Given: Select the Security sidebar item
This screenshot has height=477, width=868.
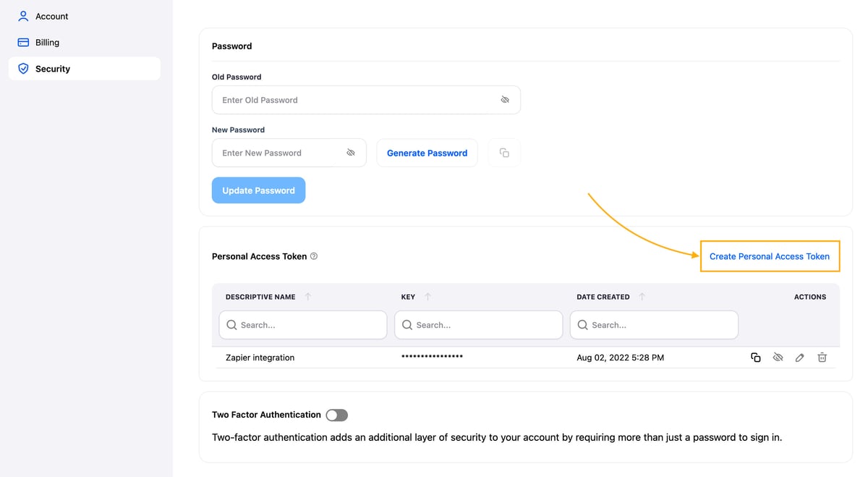Looking at the screenshot, I should click(53, 69).
